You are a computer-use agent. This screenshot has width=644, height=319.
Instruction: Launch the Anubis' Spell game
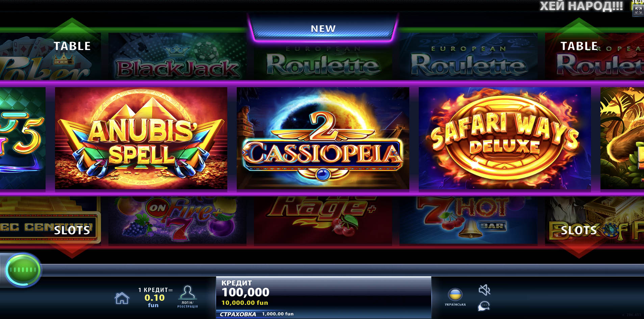[x=141, y=138]
